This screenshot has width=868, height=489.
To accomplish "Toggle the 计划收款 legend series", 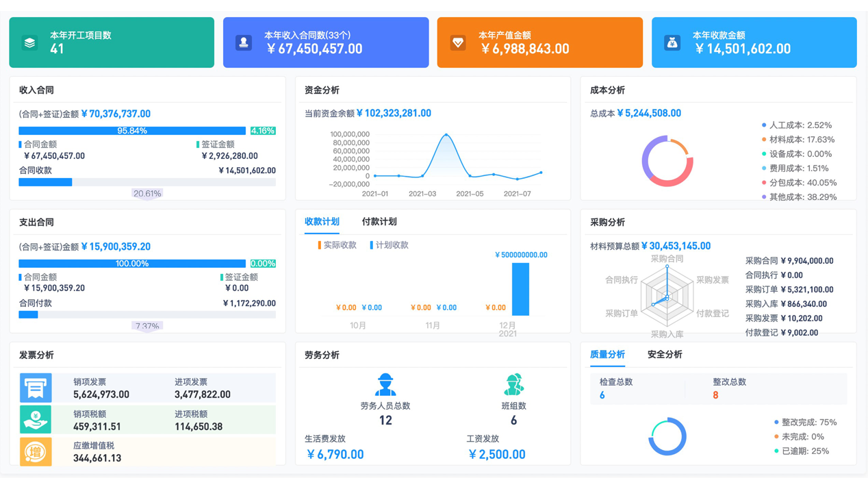I will tap(390, 245).
